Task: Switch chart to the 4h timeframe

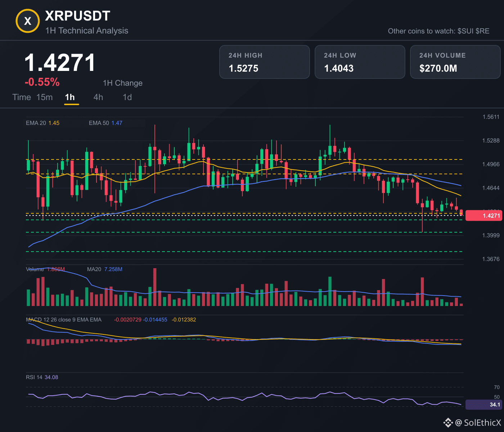Action: (x=98, y=97)
